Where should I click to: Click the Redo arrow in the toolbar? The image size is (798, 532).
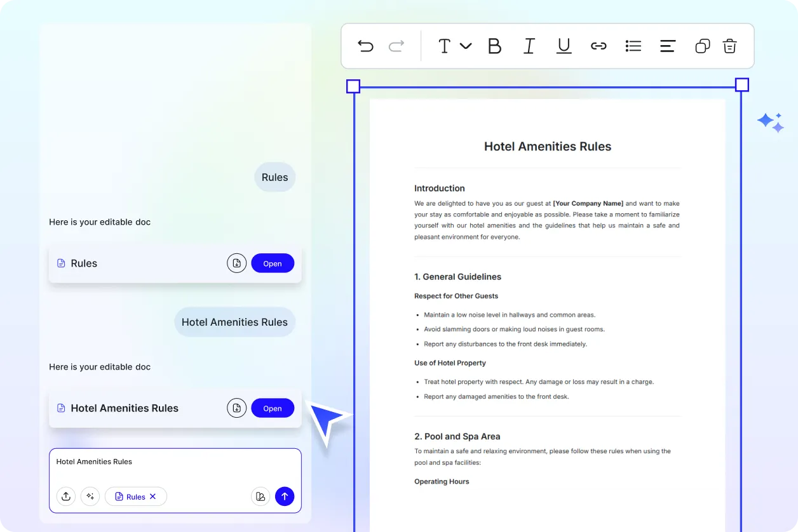(396, 46)
